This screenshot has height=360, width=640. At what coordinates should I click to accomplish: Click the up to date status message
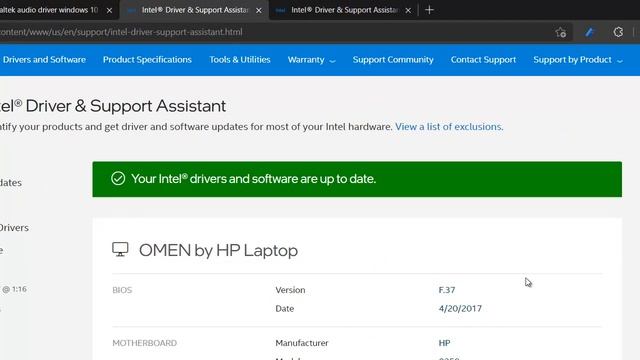pyautogui.click(x=253, y=179)
